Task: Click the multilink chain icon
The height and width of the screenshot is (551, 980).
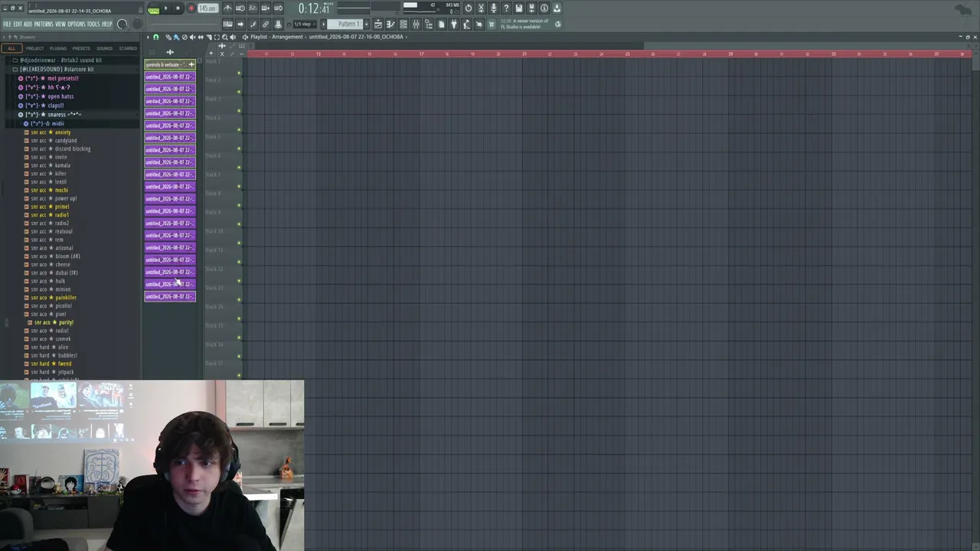Action: point(265,24)
